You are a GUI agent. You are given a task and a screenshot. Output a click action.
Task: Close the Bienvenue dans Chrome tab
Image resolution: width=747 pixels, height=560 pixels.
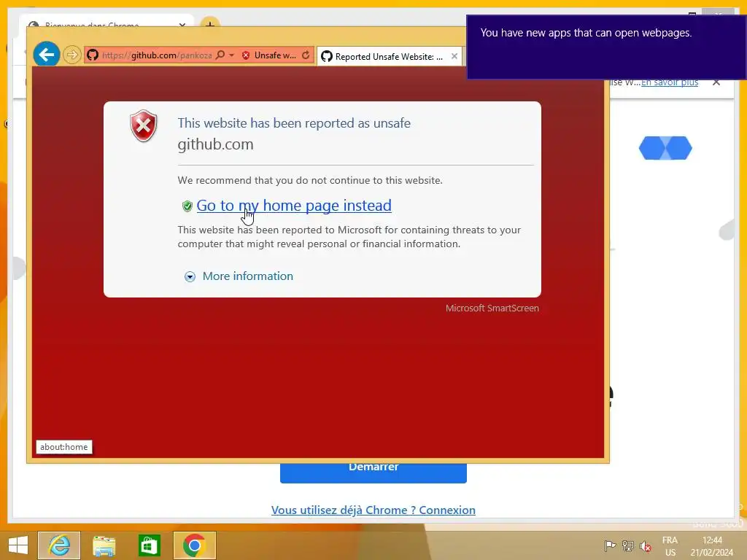[182, 25]
